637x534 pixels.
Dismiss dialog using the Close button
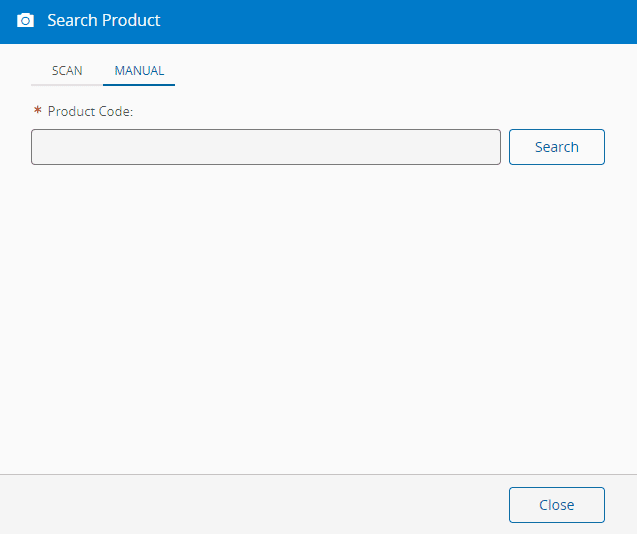556,505
